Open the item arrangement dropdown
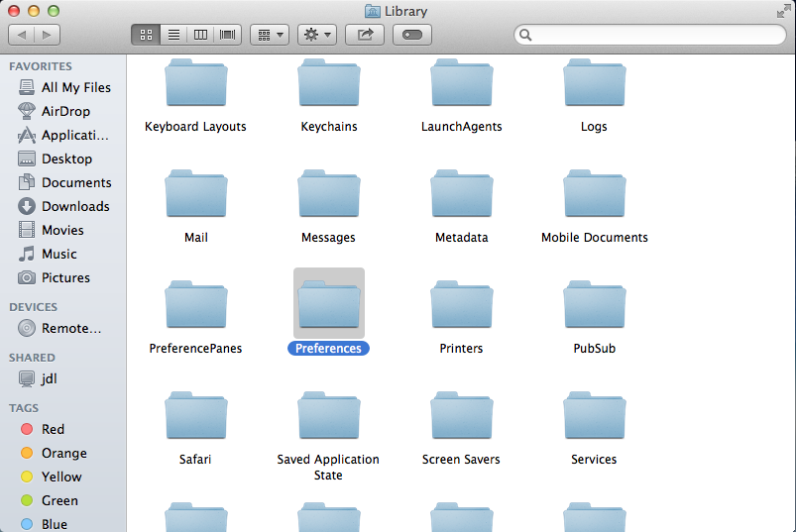 pos(269,35)
